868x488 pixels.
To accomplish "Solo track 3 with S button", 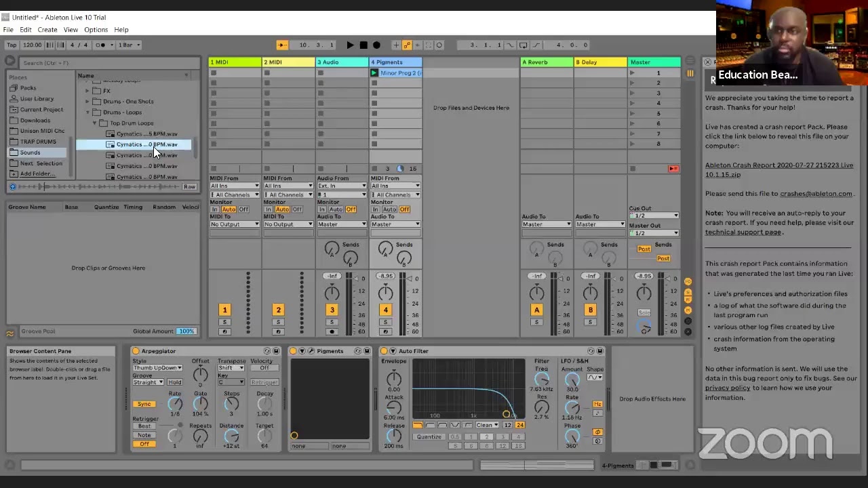I will pos(332,323).
